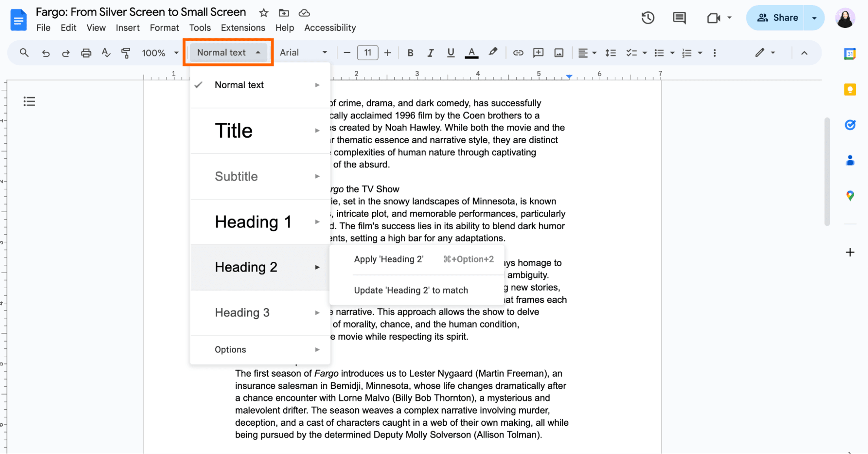Open Google Tasks side panel
This screenshot has width=868, height=454.
[850, 125]
